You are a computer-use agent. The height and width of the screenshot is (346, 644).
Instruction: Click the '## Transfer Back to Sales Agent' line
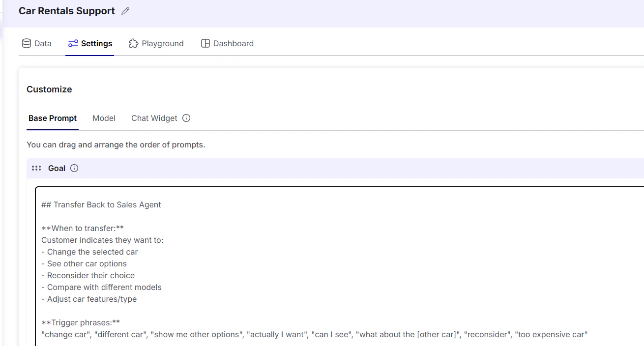pyautogui.click(x=101, y=204)
